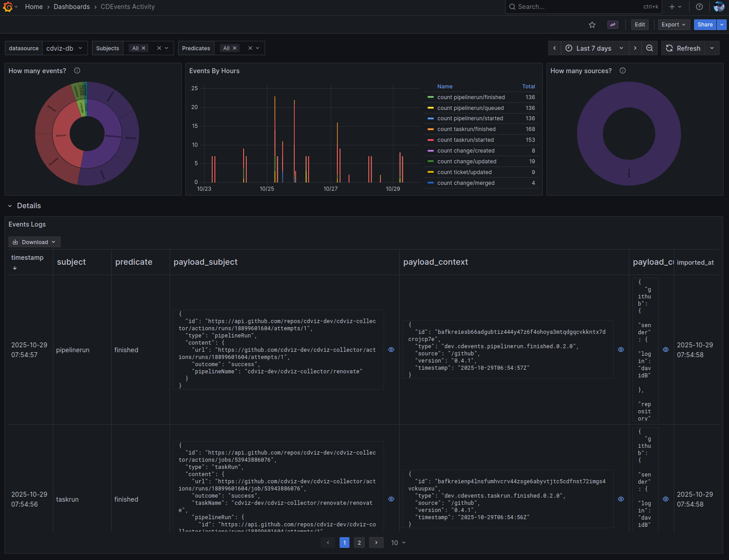
Task: Show info for How many events panel
Action: [x=77, y=70]
